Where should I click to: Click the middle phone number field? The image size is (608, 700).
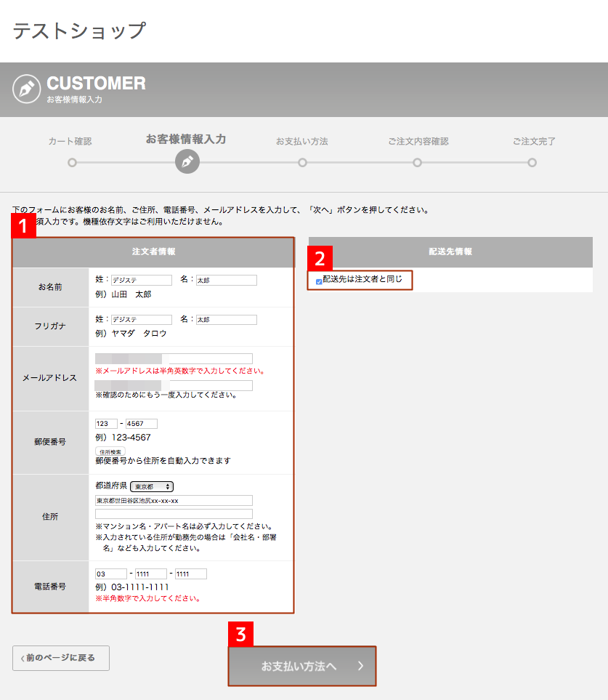click(151, 574)
